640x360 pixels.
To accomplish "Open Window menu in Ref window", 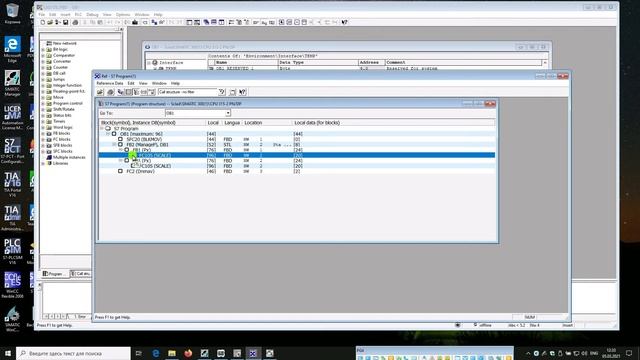I will point(159,83).
